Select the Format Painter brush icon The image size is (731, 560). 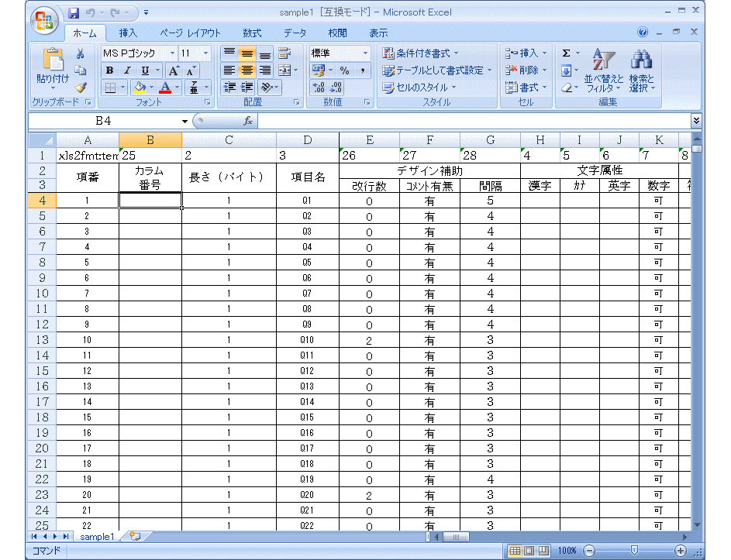80,88
